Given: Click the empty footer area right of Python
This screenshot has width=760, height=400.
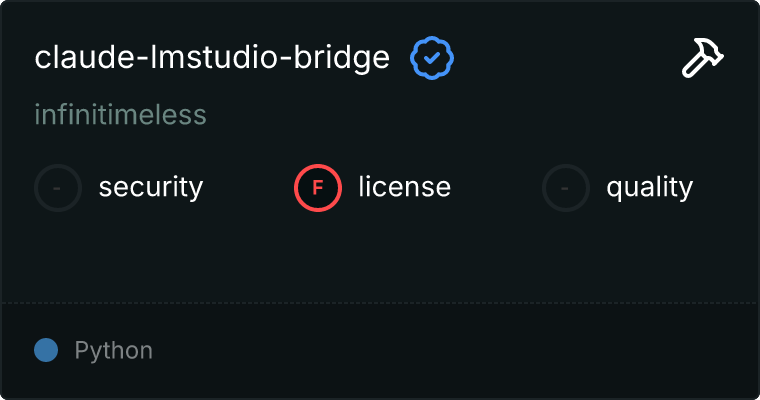Looking at the screenshot, I should [x=450, y=351].
